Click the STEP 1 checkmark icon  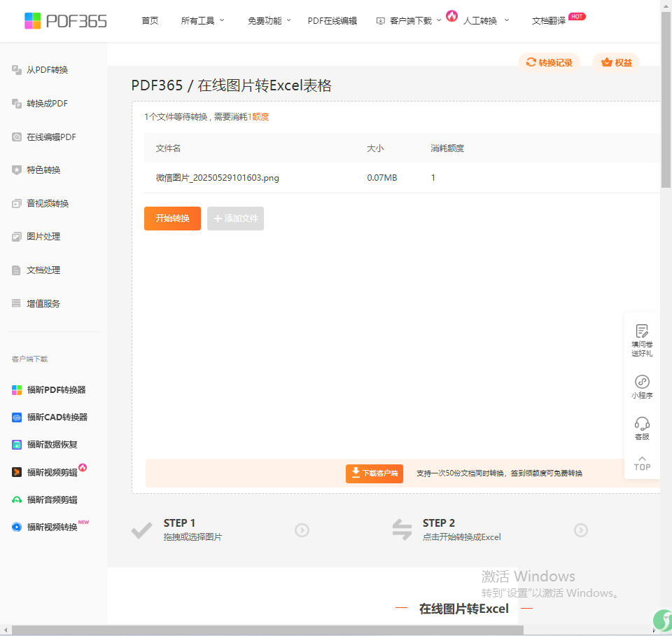pyautogui.click(x=141, y=530)
